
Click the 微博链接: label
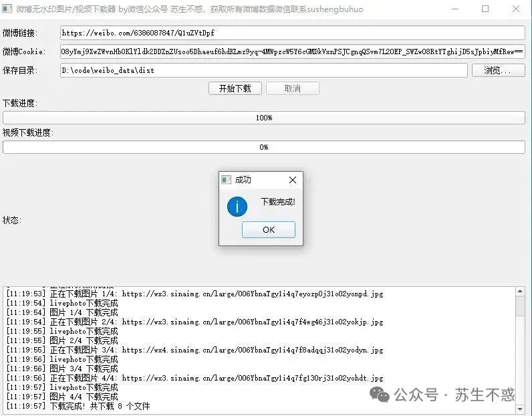(x=20, y=33)
